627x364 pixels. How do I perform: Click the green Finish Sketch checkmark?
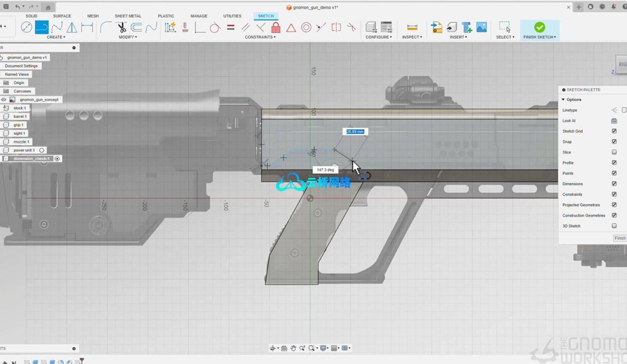tap(539, 27)
